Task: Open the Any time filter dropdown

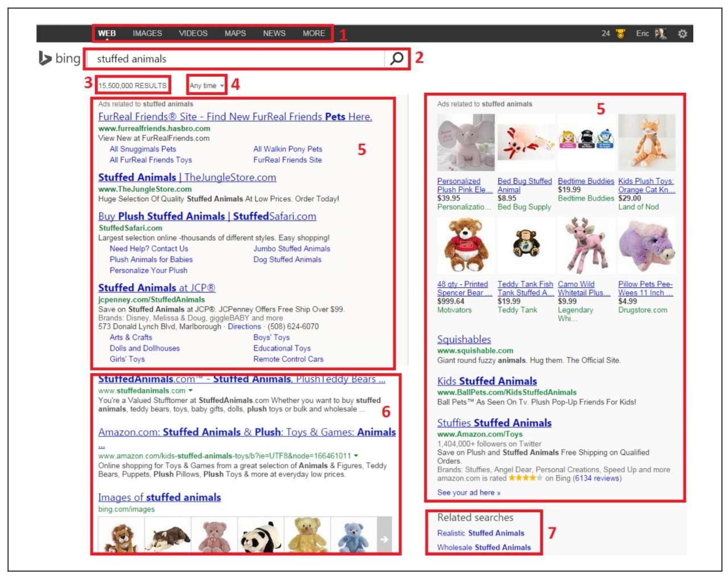Action: pyautogui.click(x=206, y=85)
